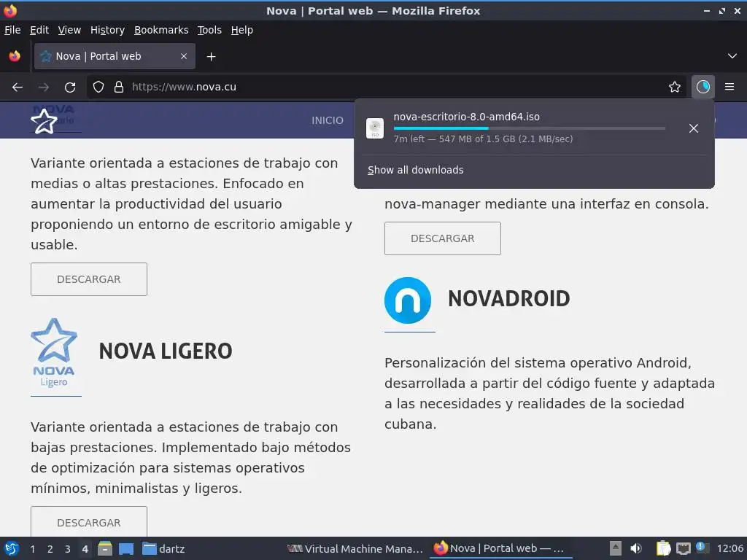Image resolution: width=747 pixels, height=560 pixels.
Task: Open the History menu
Action: point(107,30)
